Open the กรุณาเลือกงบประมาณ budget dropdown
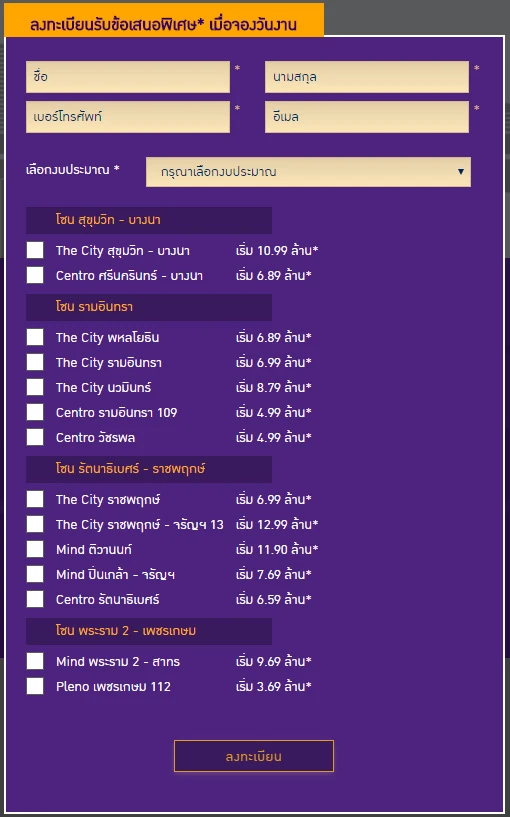The height and width of the screenshot is (817, 510). click(308, 172)
